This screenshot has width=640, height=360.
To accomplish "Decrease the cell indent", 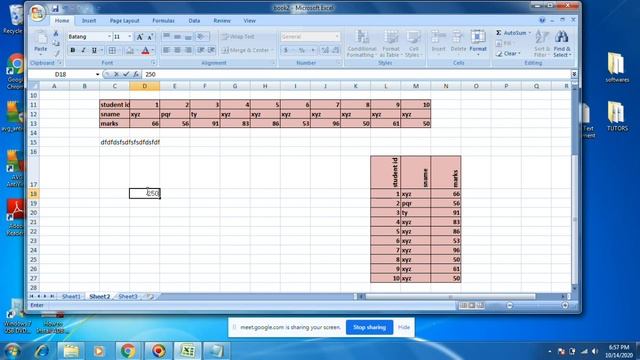I will pyautogui.click(x=201, y=50).
